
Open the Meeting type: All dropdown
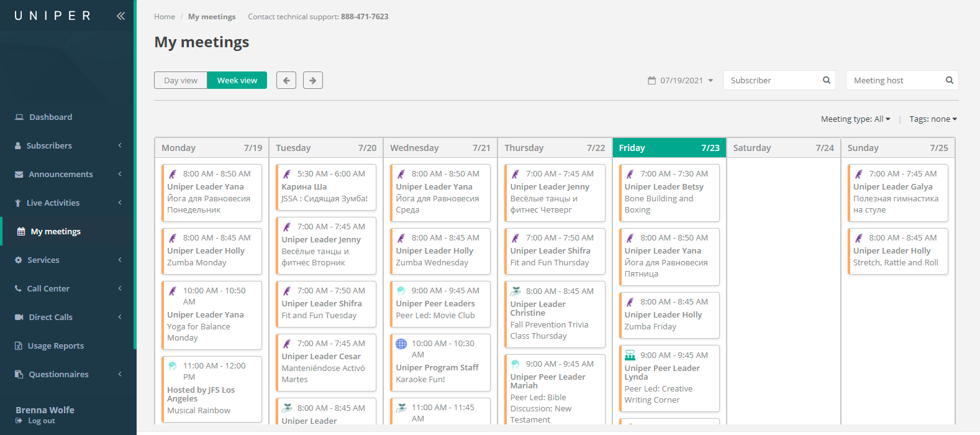coord(855,119)
